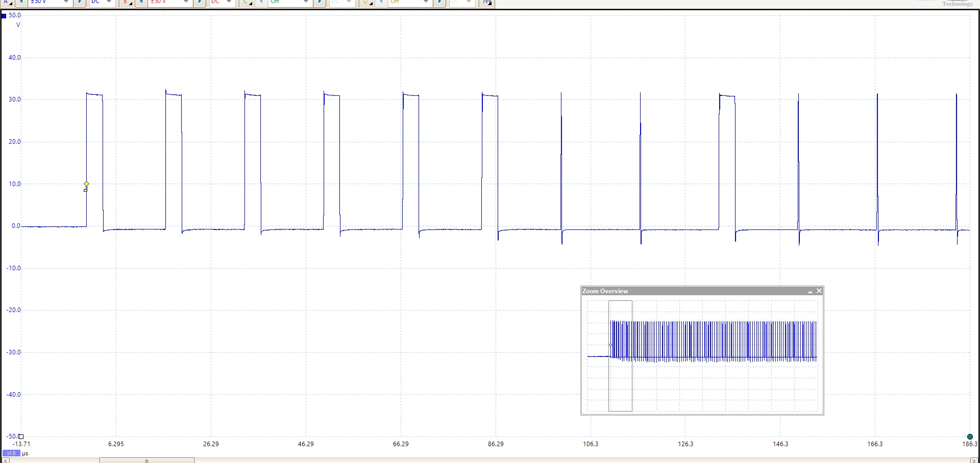Open Channel A options button
Image resolution: width=980 pixels, height=463 pixels.
pos(6,3)
